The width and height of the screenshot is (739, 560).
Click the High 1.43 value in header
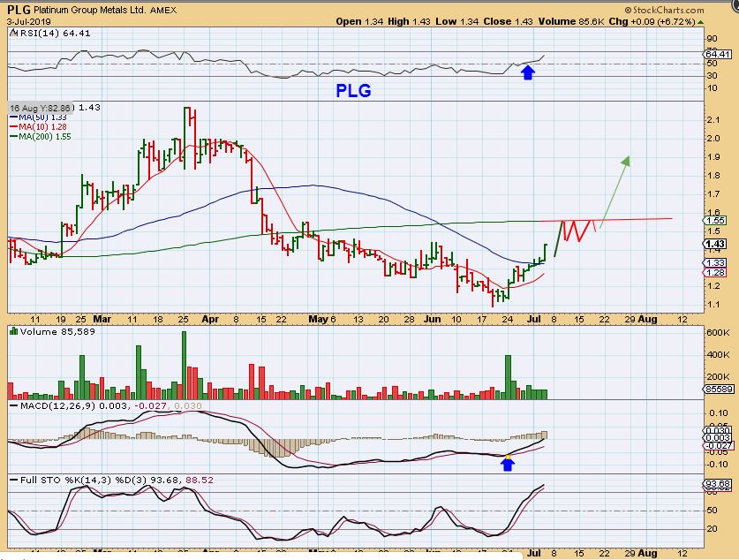coord(409,22)
